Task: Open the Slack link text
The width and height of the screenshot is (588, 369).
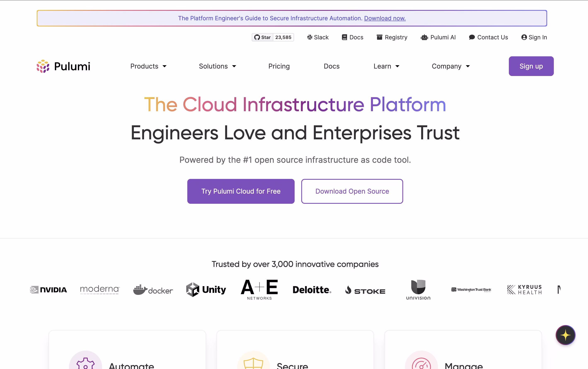Action: (321, 37)
